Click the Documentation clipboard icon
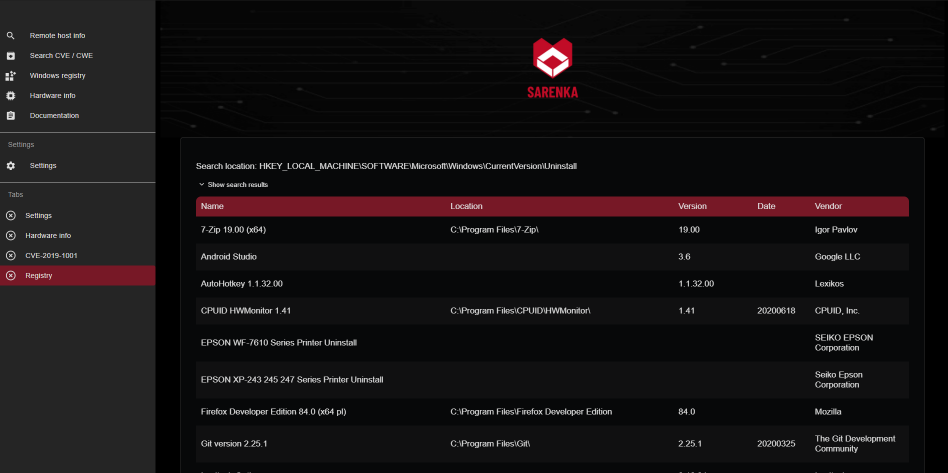948x473 pixels. tap(10, 116)
